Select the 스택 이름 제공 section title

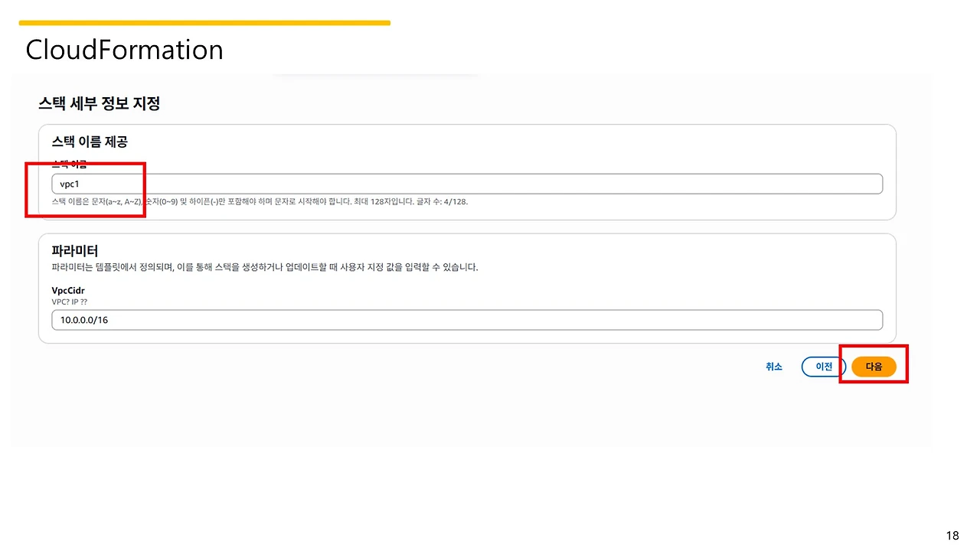pyautogui.click(x=90, y=142)
